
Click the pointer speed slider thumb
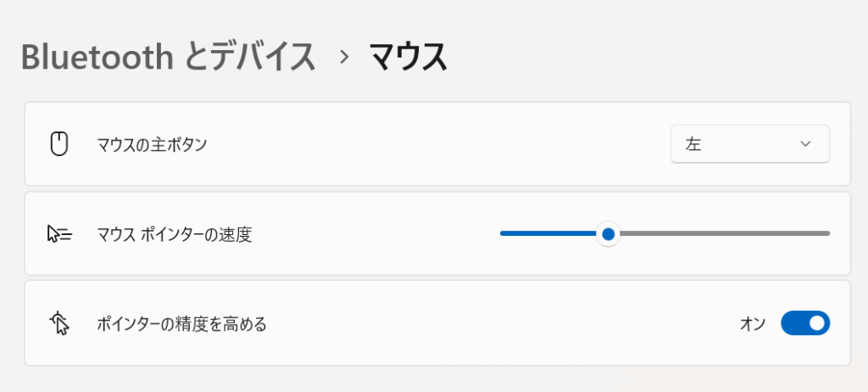pos(609,234)
